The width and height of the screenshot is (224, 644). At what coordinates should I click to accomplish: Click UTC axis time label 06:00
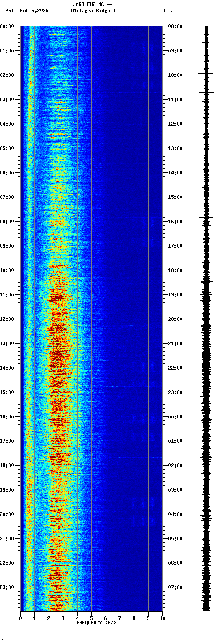pyautogui.click(x=175, y=563)
